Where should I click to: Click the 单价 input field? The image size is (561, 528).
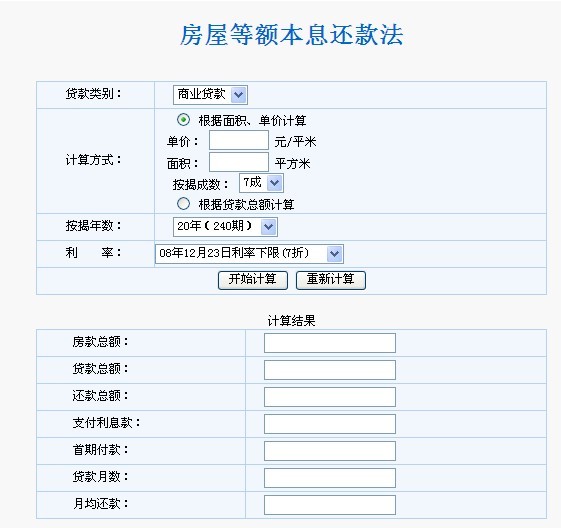(239, 140)
